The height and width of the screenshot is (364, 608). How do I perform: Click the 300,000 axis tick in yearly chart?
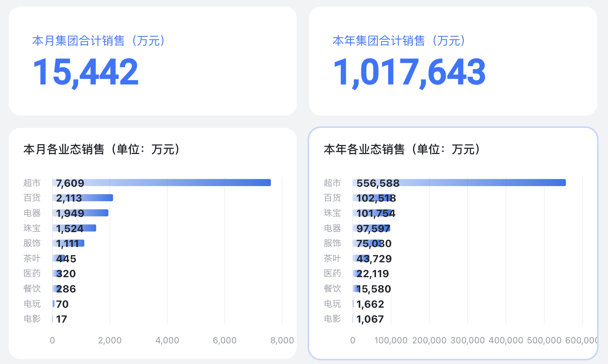(x=468, y=340)
